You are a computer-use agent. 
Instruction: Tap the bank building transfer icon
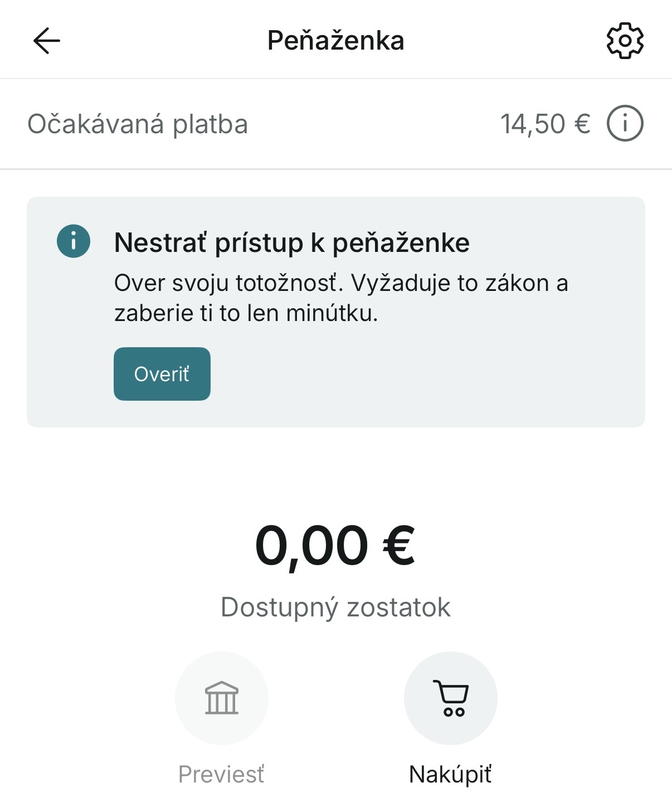tap(222, 698)
